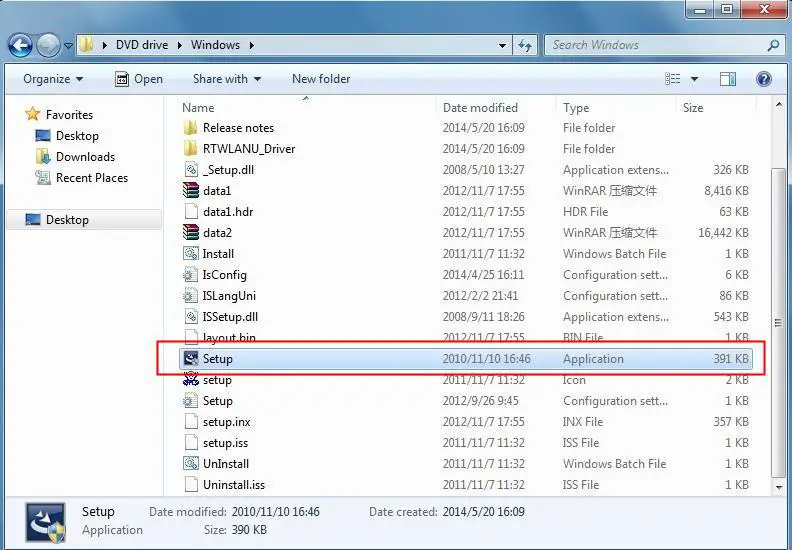The image size is (792, 550).
Task: Open Downloads in the navigation pane
Action: tap(75, 157)
